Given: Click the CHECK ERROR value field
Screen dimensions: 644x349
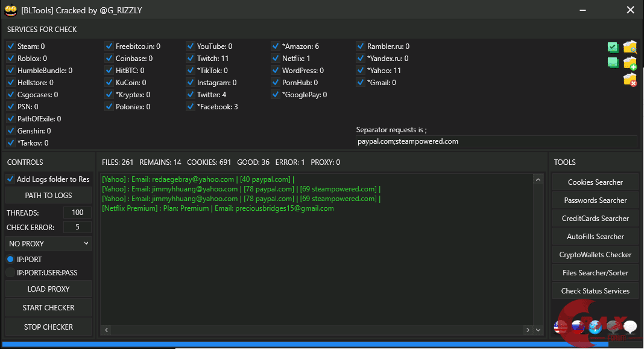Looking at the screenshot, I should tap(78, 227).
